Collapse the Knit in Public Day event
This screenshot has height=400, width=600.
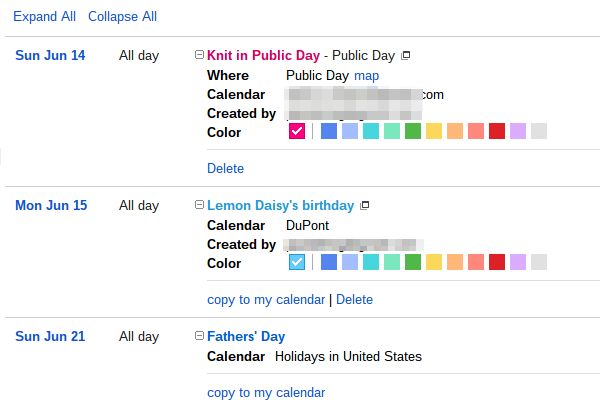pyautogui.click(x=199, y=55)
